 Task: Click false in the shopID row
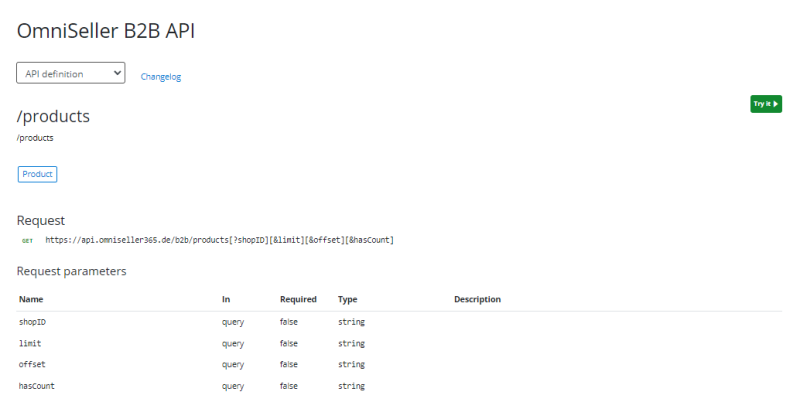pyautogui.click(x=289, y=322)
